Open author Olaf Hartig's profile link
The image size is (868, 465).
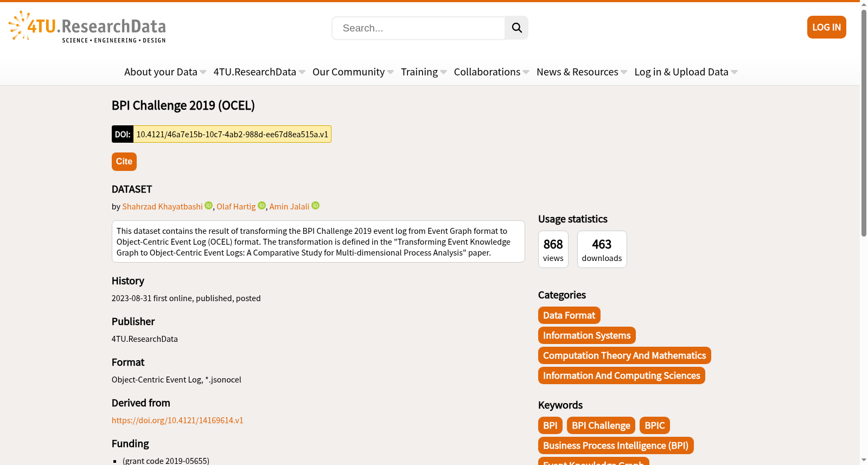click(236, 207)
